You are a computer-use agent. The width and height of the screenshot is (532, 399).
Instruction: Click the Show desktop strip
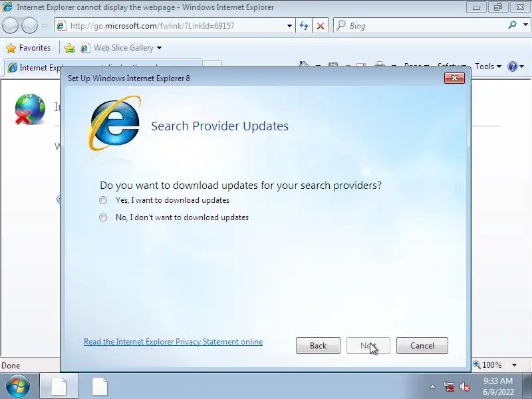[x=527, y=386]
